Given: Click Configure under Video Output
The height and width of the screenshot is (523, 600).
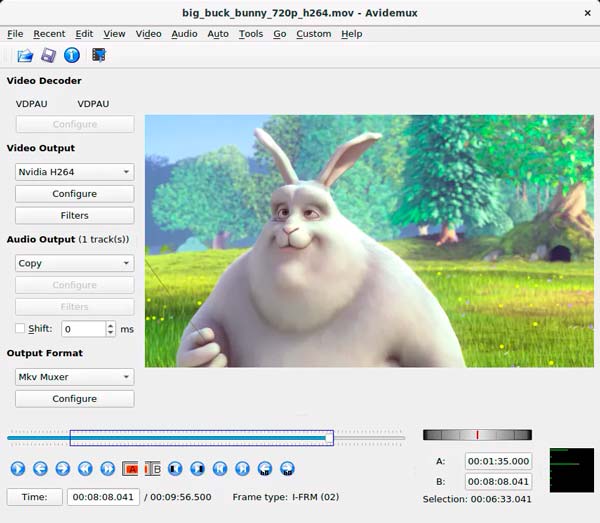Looking at the screenshot, I should click(75, 194).
